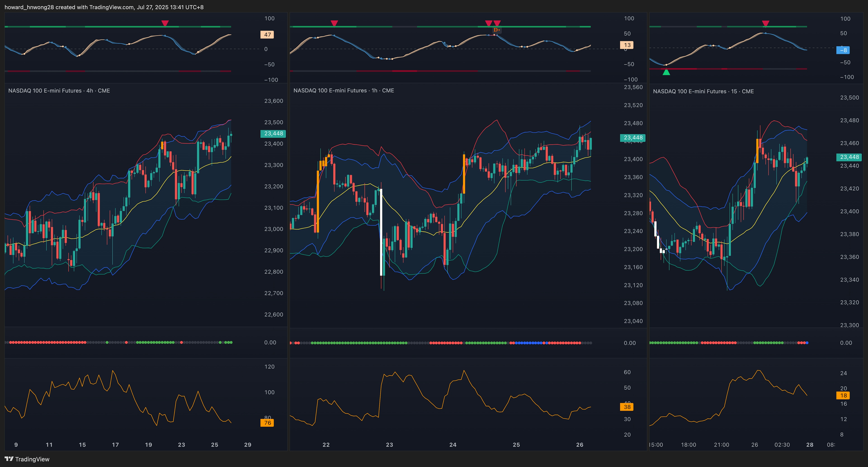Click the 0.00 label in the 4h panel
Viewport: 868px width, 467px height.
click(x=270, y=342)
